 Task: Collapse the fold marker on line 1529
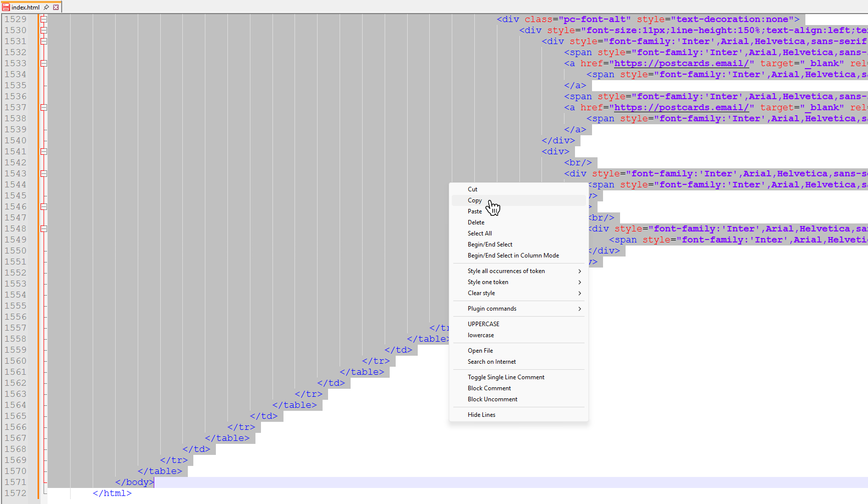[x=44, y=19]
